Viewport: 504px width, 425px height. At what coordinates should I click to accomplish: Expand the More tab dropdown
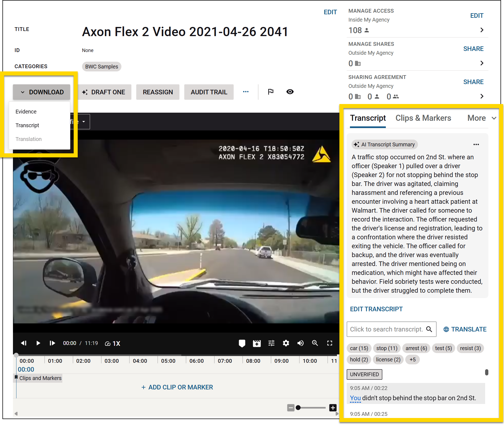coord(482,118)
